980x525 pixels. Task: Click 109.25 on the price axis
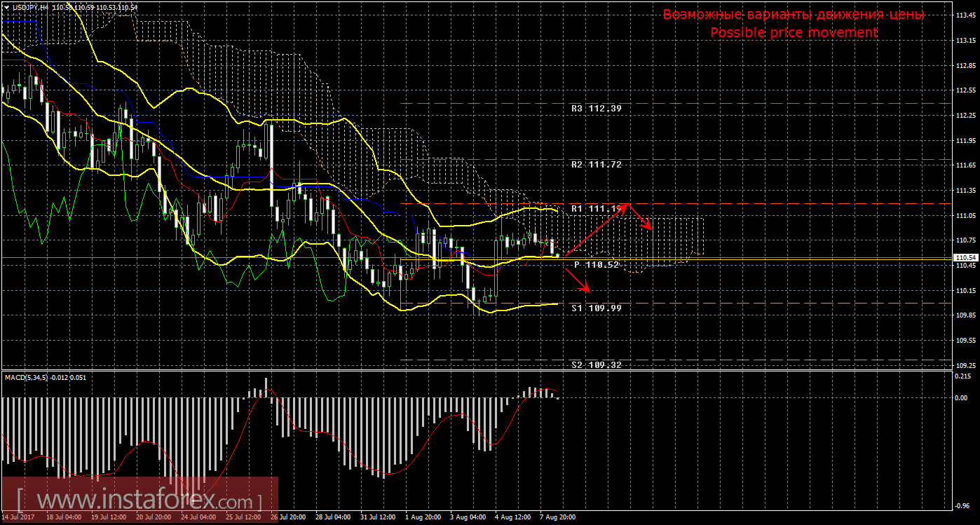coord(965,366)
